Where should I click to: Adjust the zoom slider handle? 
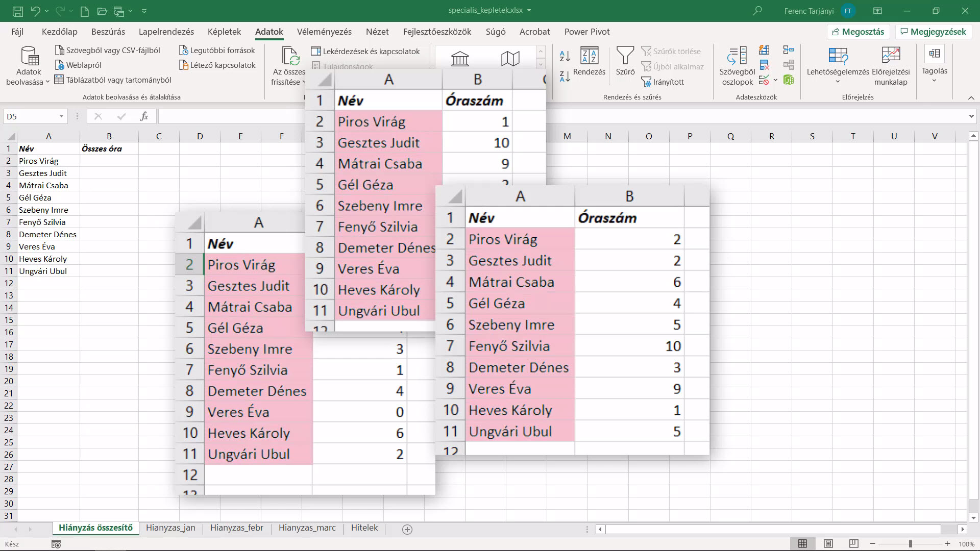(910, 544)
